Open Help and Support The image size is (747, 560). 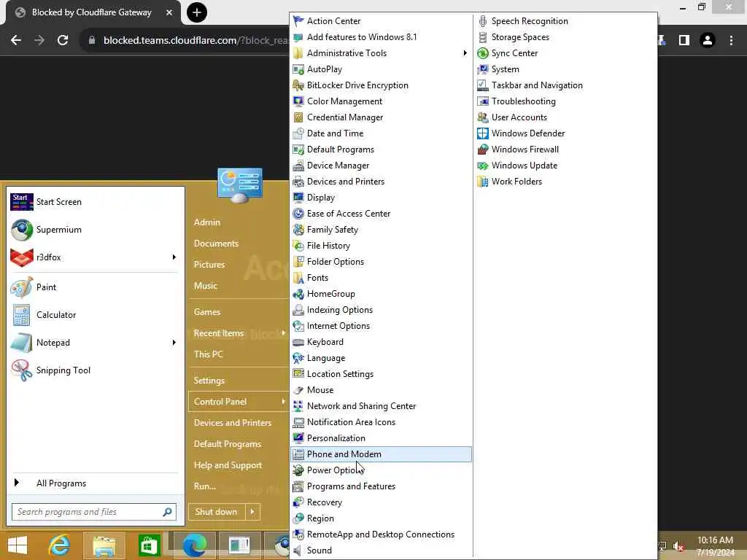228,465
